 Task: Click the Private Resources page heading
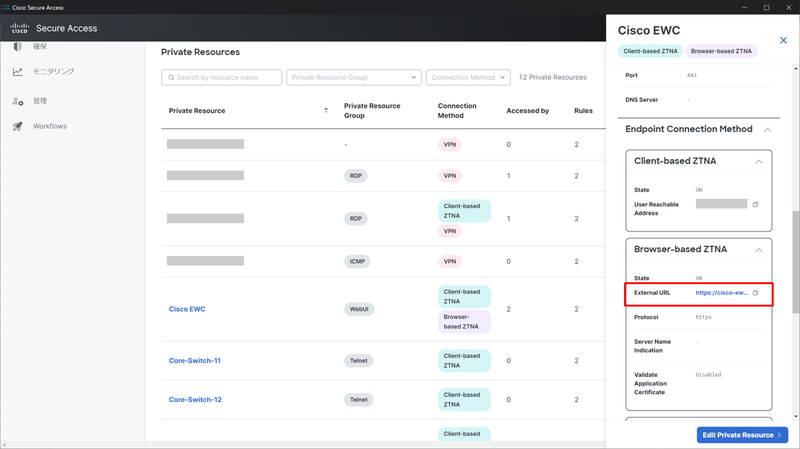click(x=201, y=52)
